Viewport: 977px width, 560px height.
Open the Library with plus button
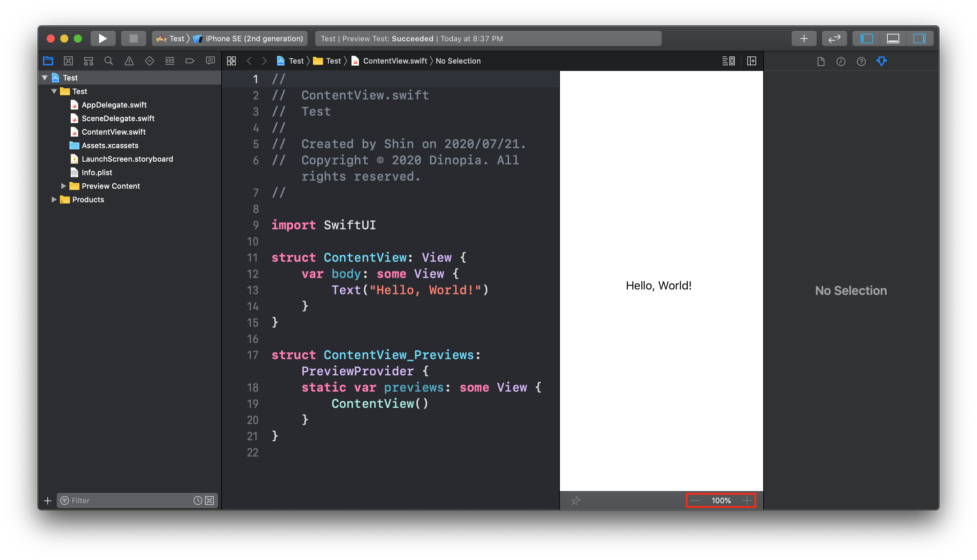(803, 39)
